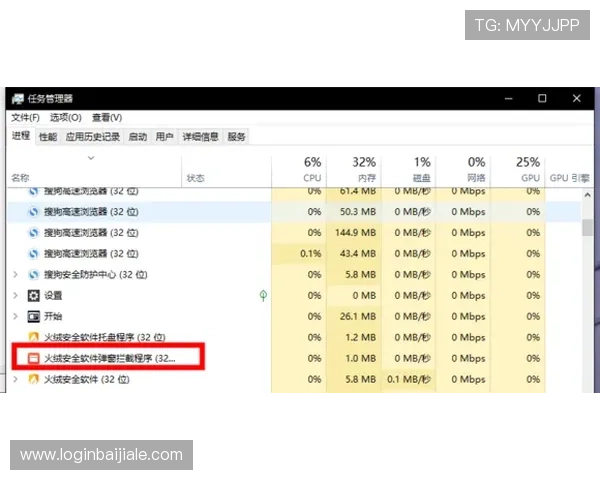Select the 进程 tab
This screenshot has width=600, height=480.
(21, 136)
